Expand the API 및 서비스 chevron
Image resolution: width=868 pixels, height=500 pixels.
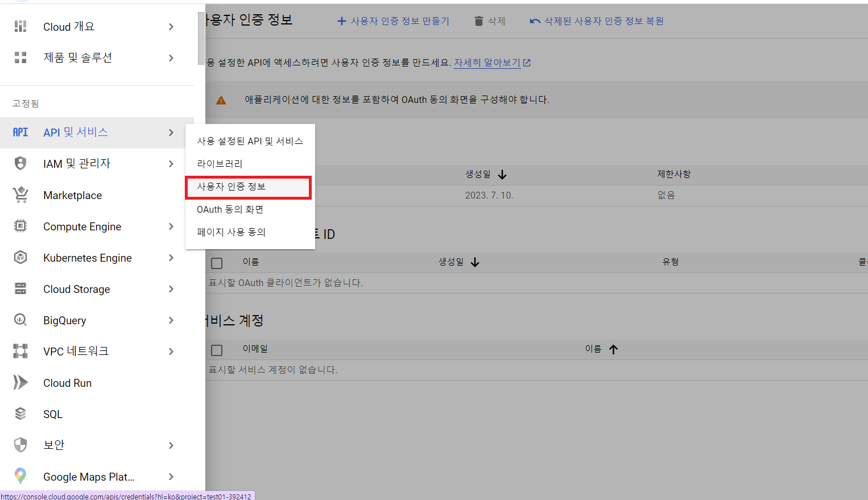(171, 133)
